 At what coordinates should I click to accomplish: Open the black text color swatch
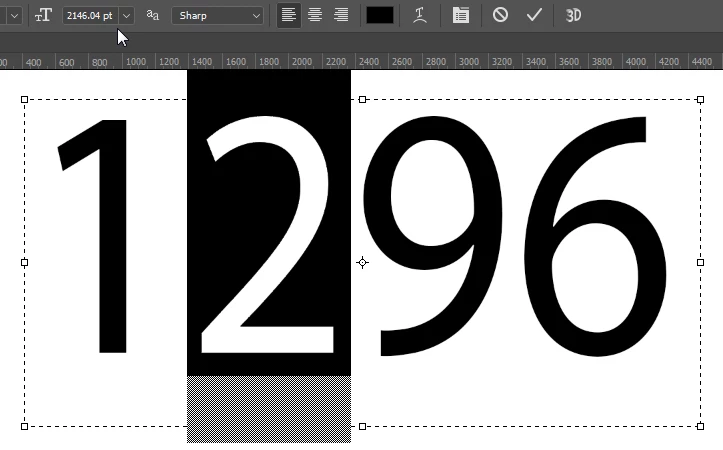pyautogui.click(x=380, y=15)
